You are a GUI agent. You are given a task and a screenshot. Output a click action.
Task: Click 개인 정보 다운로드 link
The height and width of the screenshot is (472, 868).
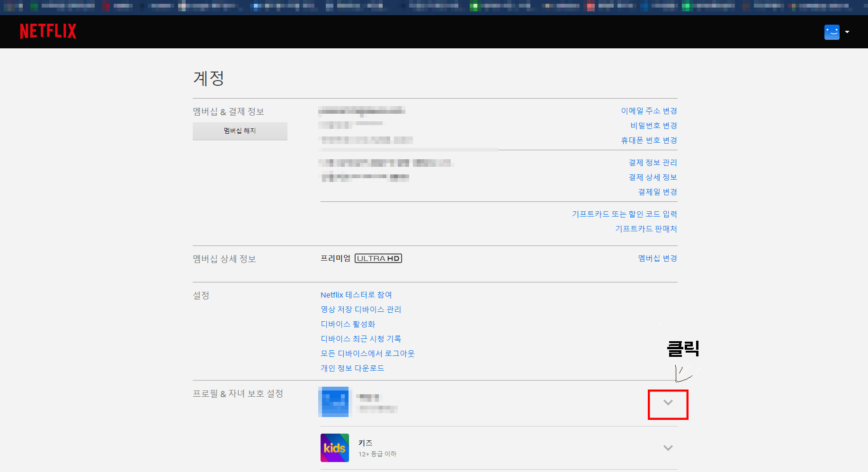pos(352,368)
